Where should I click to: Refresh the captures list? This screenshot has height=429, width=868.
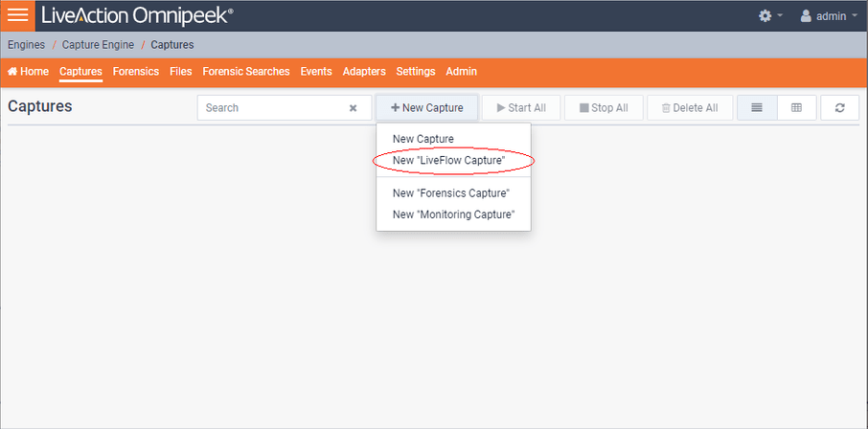pyautogui.click(x=840, y=108)
